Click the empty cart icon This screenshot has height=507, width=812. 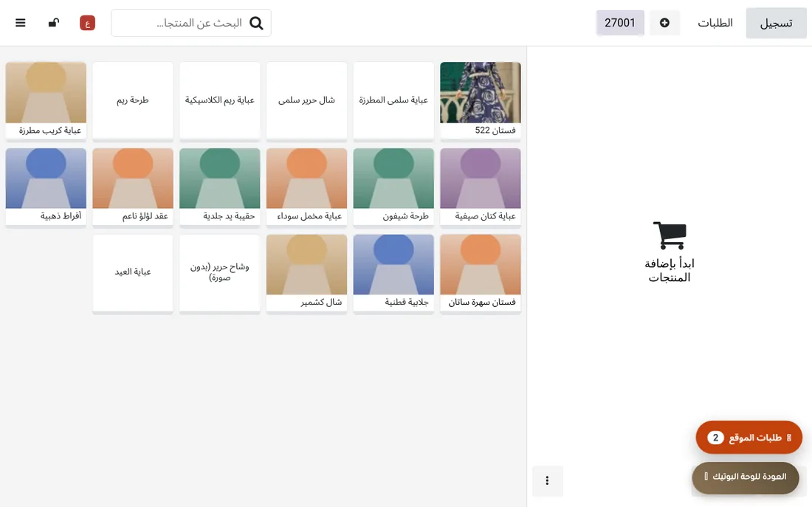coord(670,235)
